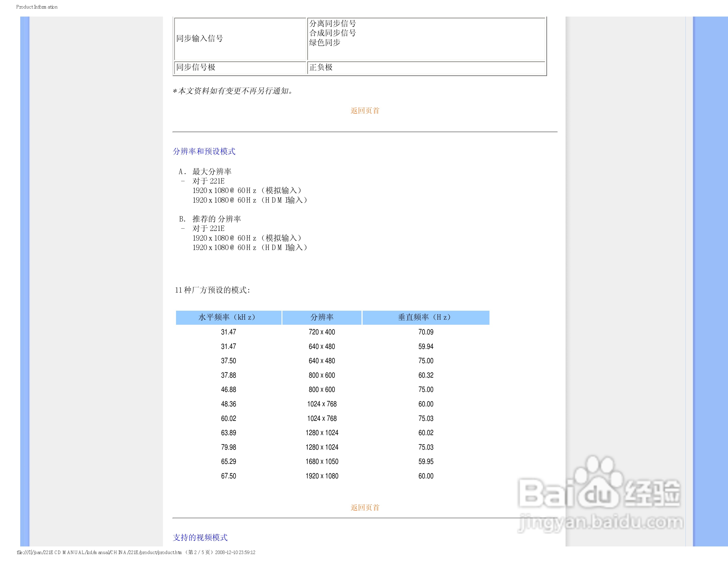Click the file path footer text

pos(100,552)
